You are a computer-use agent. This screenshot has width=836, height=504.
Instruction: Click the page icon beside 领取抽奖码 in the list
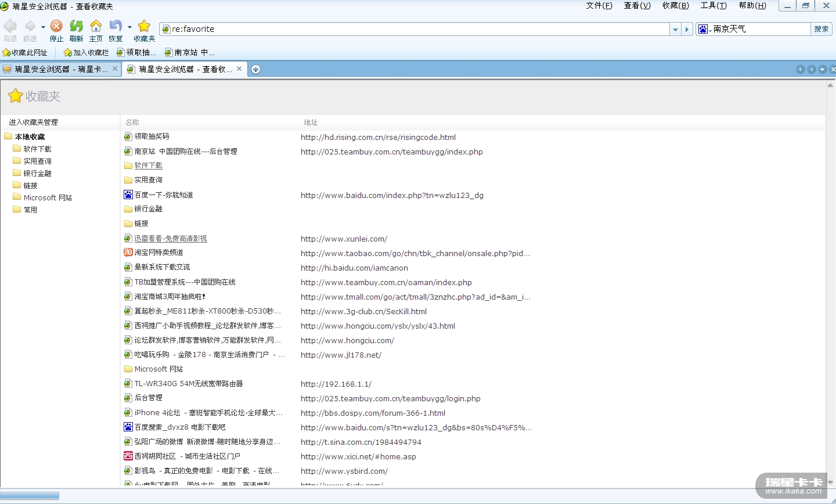point(128,136)
